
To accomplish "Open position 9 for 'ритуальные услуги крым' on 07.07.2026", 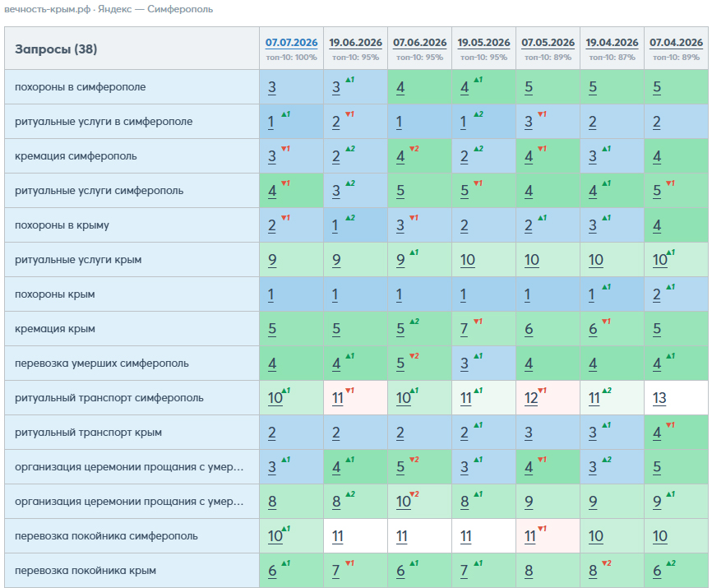I will pos(272,260).
